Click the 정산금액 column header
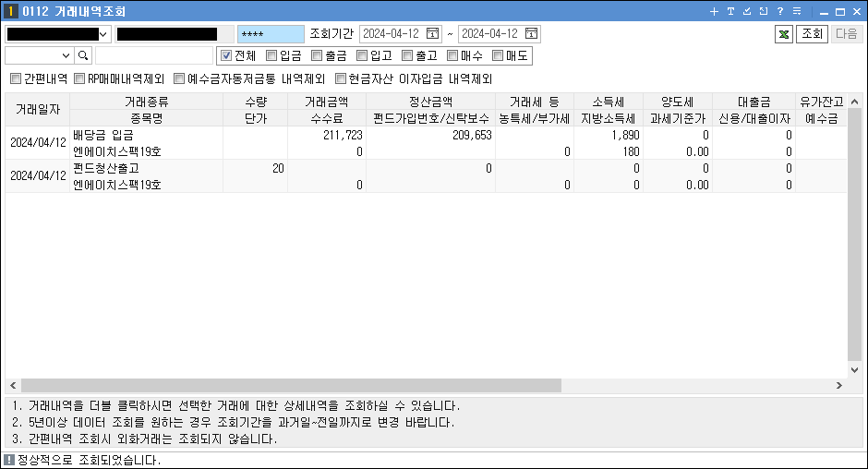Viewport: 868px width, 469px height. [430, 102]
